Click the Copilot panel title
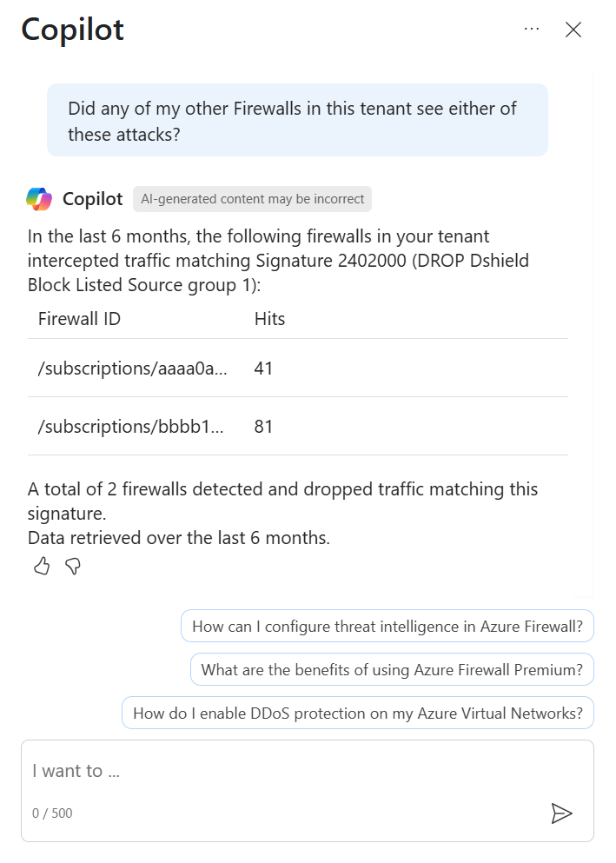 [x=73, y=30]
